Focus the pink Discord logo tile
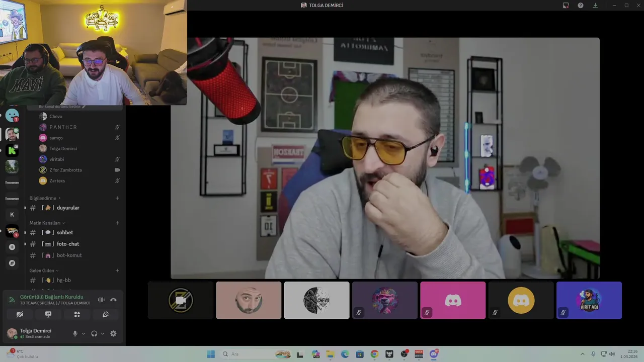 point(453,300)
